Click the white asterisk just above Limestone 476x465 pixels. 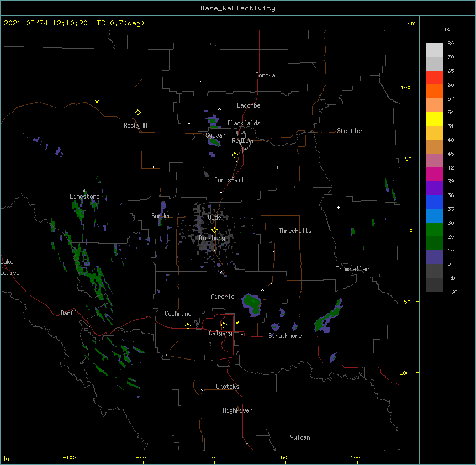coord(85,191)
